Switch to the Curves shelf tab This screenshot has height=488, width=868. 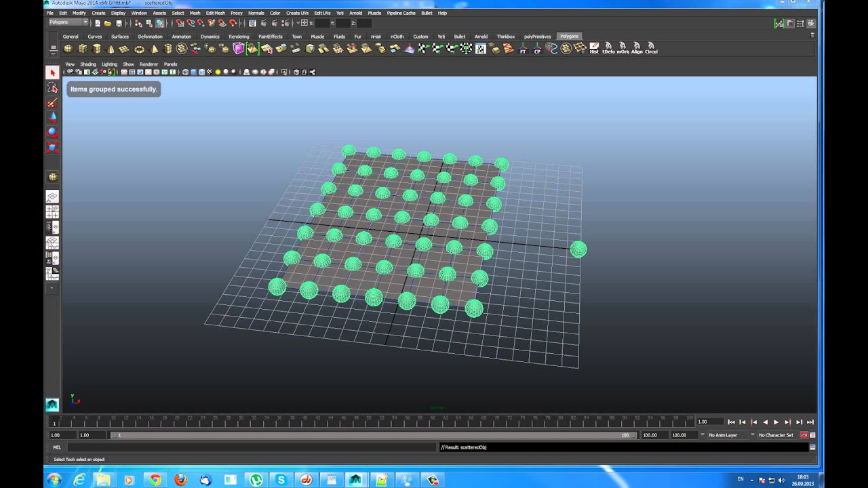[95, 37]
